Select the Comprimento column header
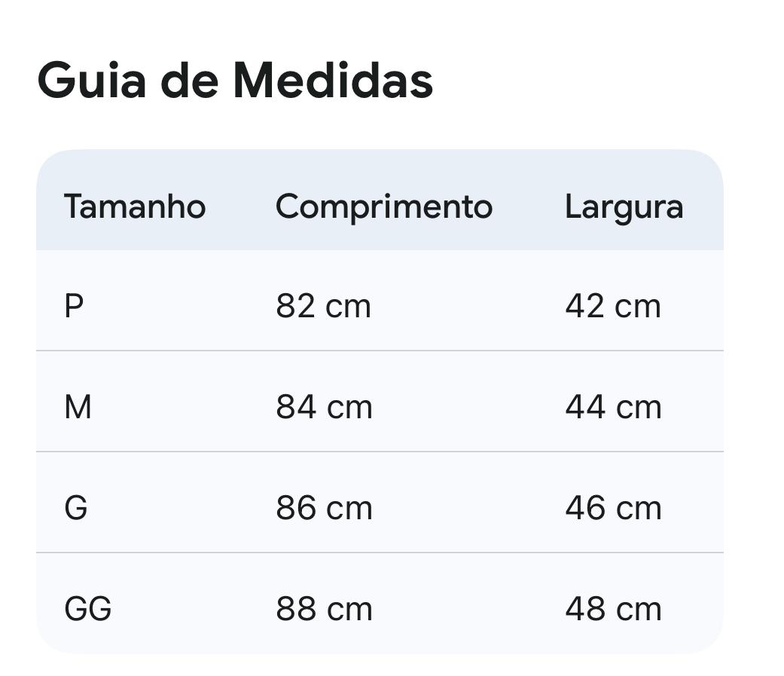Viewport: 784px width, 676px height. click(x=384, y=206)
